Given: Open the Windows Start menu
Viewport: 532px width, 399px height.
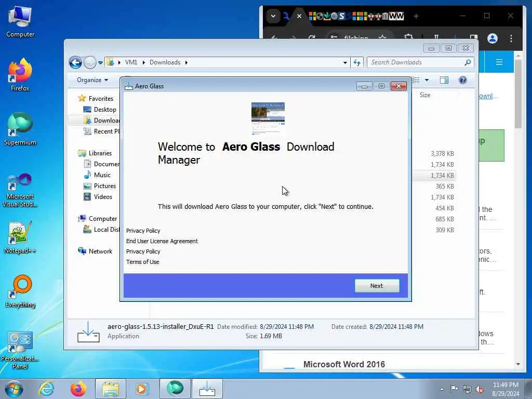Looking at the screenshot, I should (14, 389).
